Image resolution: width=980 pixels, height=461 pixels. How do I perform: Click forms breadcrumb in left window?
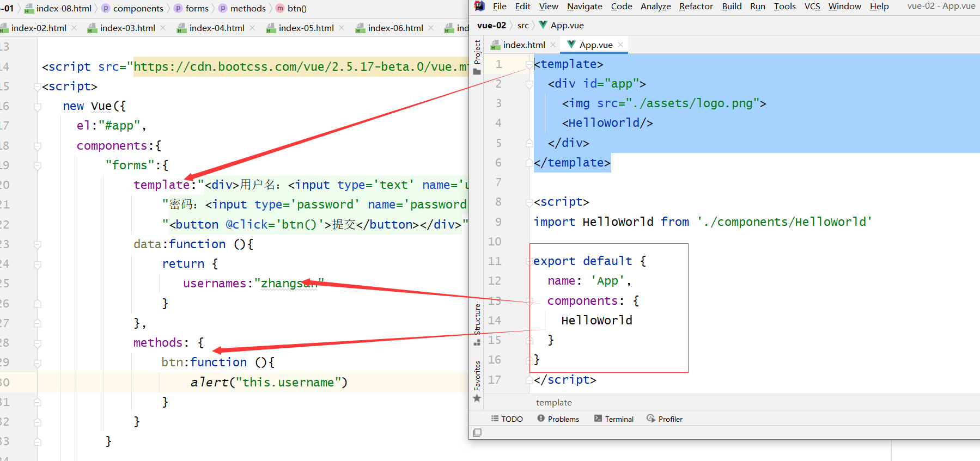pos(191,8)
